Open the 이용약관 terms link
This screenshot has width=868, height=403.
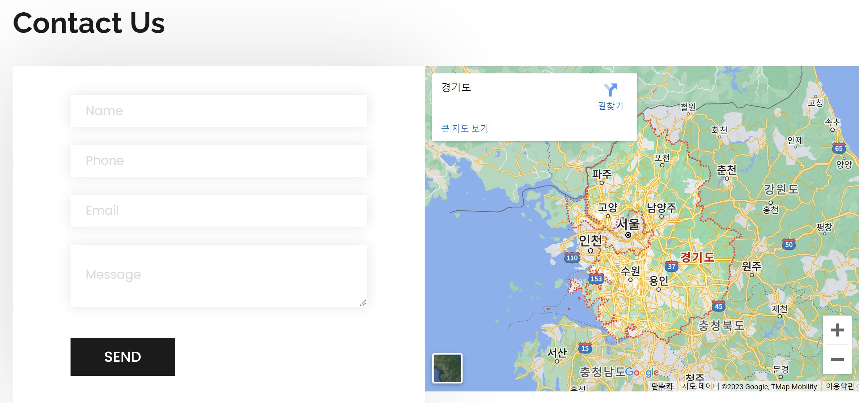840,386
